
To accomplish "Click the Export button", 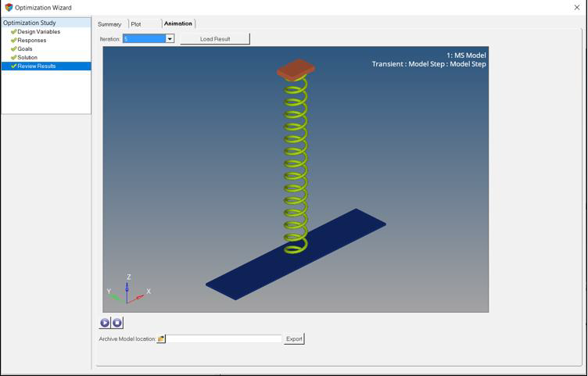I will point(294,339).
